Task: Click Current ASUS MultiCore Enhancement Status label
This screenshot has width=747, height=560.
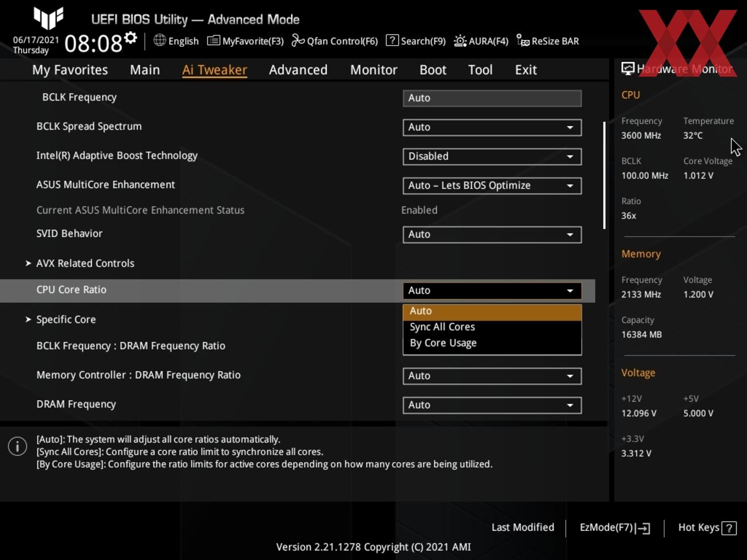Action: click(140, 210)
